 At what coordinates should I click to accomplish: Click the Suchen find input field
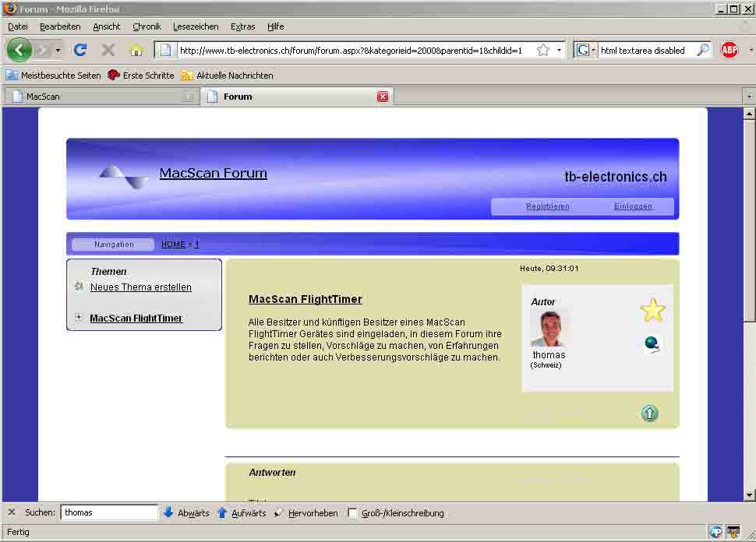click(x=109, y=512)
